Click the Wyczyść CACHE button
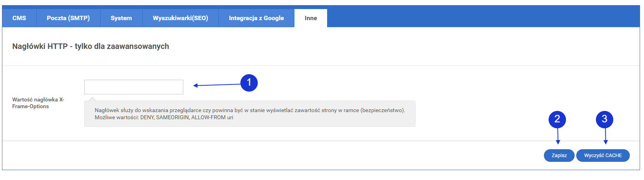 coord(603,156)
